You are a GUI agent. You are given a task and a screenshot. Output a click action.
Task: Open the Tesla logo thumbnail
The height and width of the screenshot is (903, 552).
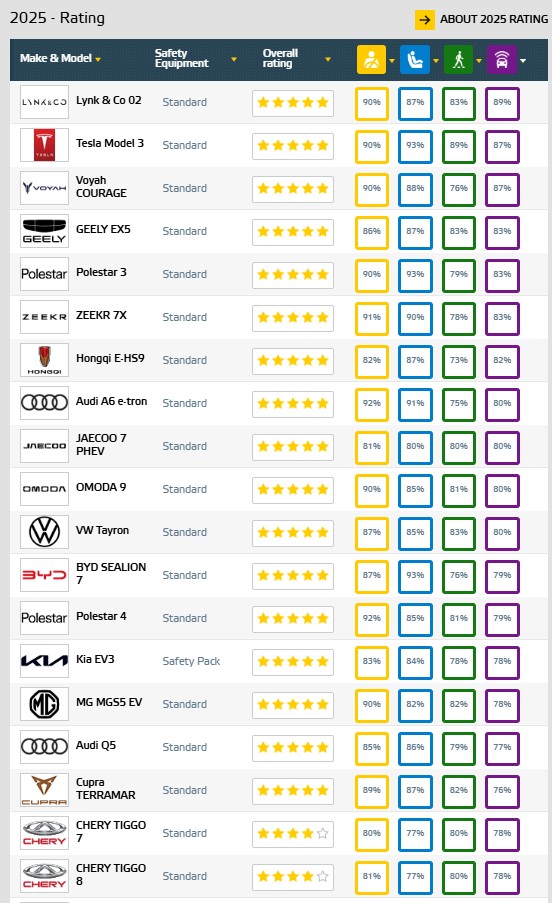click(44, 145)
